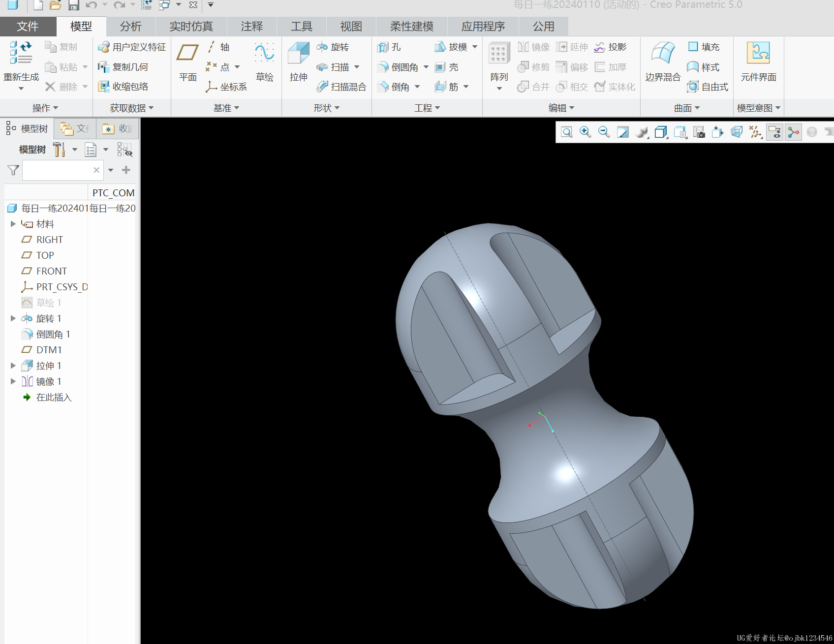The width and height of the screenshot is (834, 644).
Task: Click the add filter plus button
Action: 126,170
